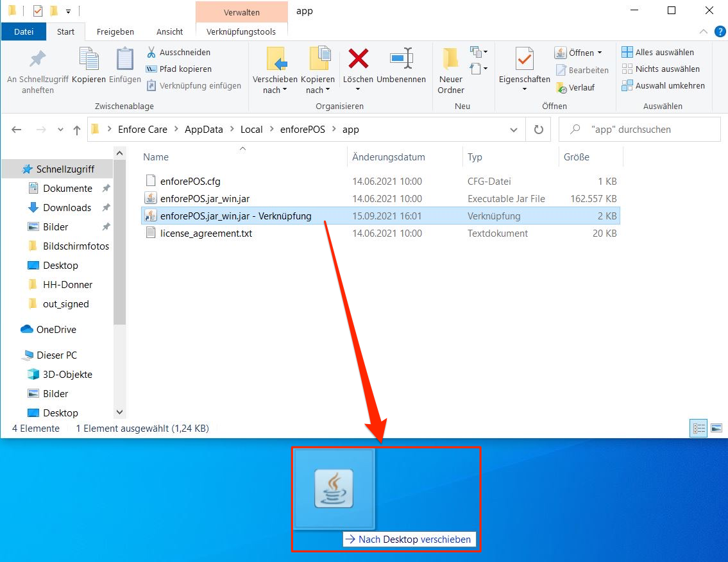Open Eigenschaften properties icon
The width and height of the screenshot is (728, 562).
pyautogui.click(x=525, y=59)
